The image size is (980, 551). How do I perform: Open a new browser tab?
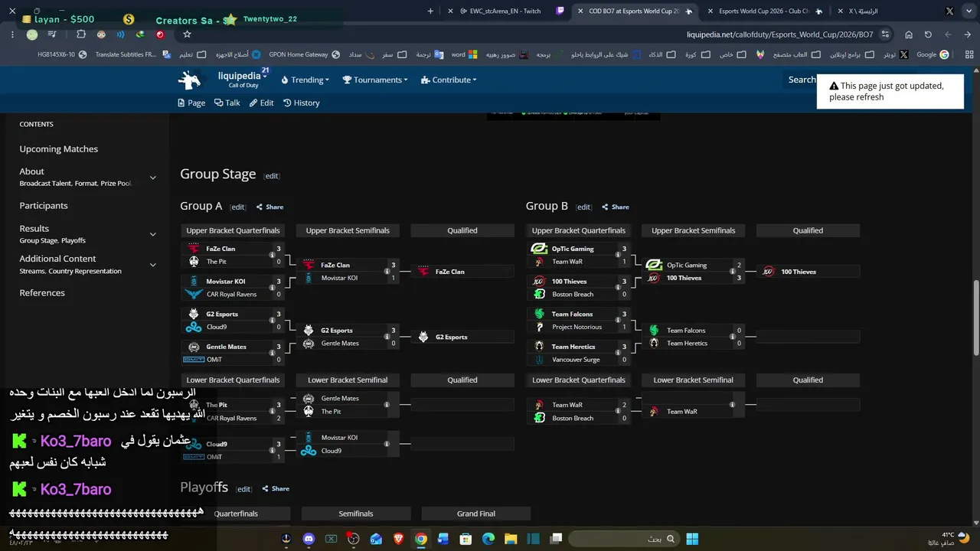pos(430,11)
